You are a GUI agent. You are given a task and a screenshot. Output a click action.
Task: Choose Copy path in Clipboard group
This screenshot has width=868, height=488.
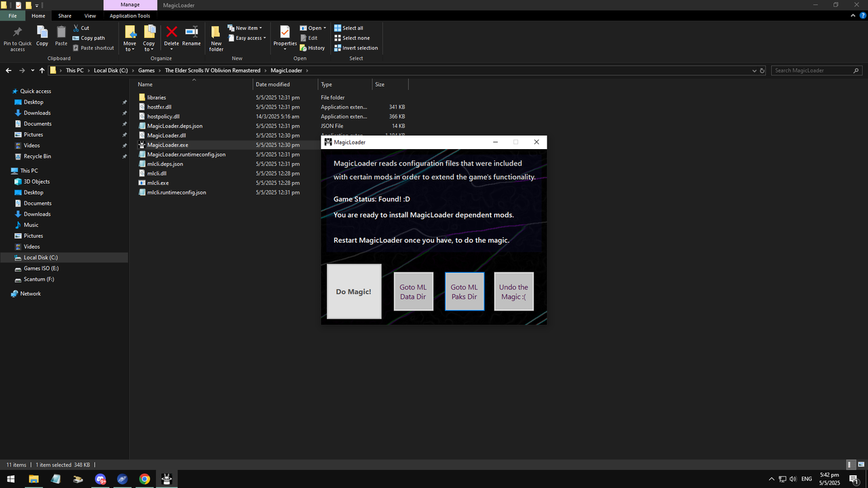(89, 38)
